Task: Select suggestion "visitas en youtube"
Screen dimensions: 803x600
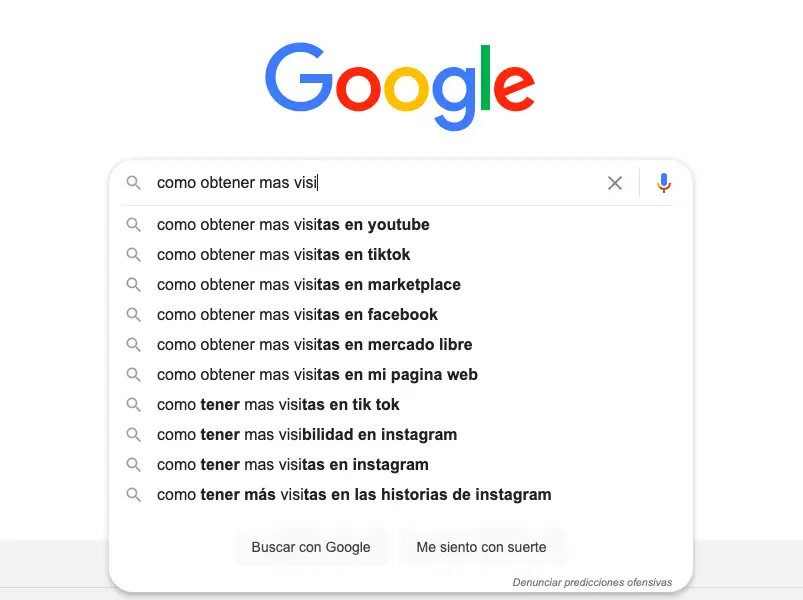Action: tap(293, 225)
